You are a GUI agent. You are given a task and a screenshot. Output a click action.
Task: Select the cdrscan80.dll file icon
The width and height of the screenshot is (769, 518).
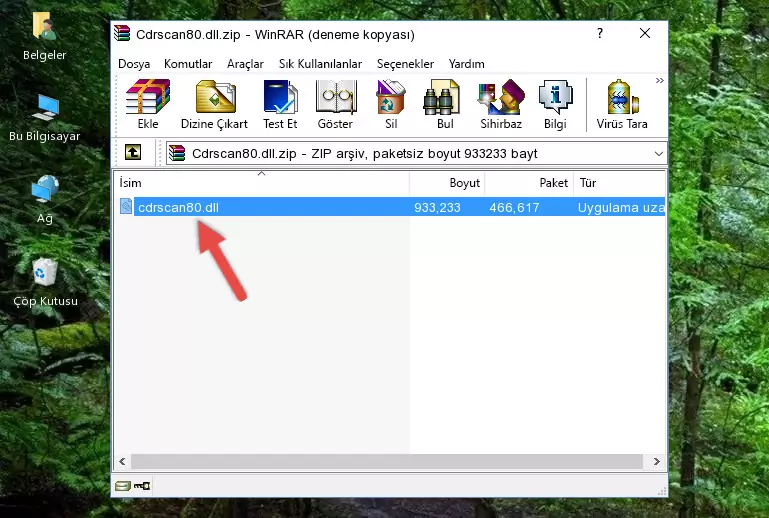point(126,207)
